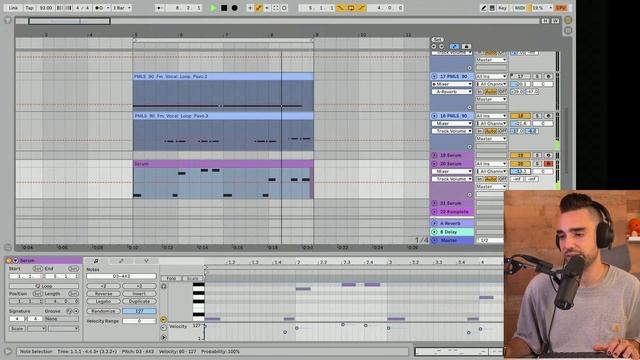
Task: Toggle Scale highlight in MIDI editor
Action: click(192, 278)
